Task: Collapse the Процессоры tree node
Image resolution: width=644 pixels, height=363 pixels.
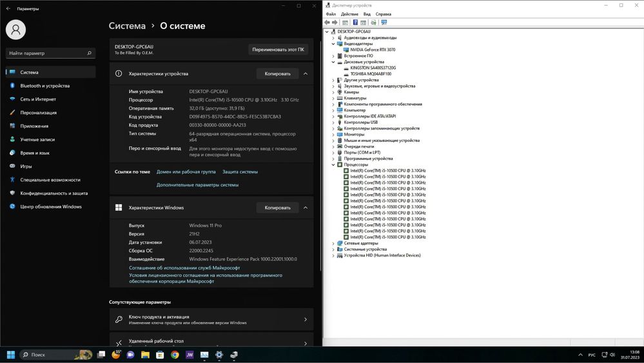Action: (x=333, y=164)
